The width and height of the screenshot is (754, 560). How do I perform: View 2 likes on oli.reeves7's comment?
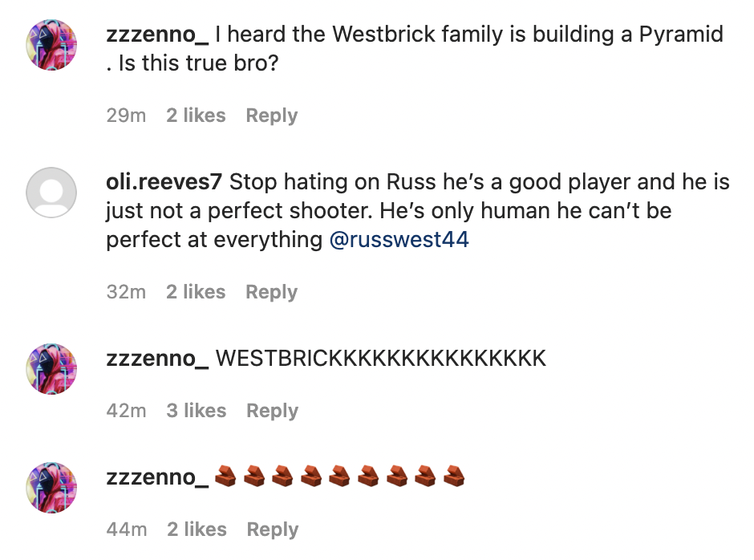(x=196, y=292)
